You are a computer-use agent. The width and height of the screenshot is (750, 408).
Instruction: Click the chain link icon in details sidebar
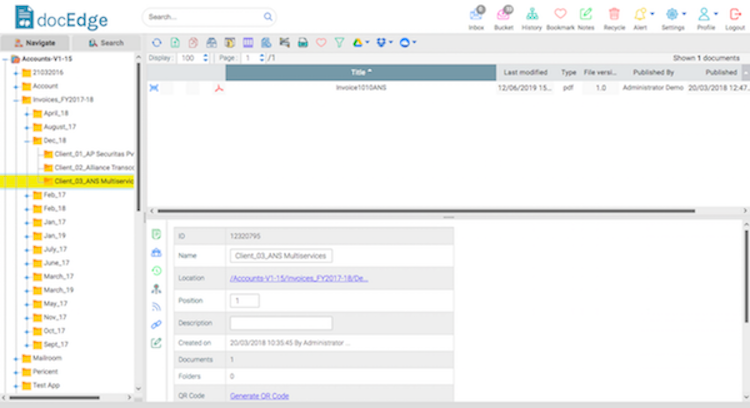pyautogui.click(x=156, y=325)
